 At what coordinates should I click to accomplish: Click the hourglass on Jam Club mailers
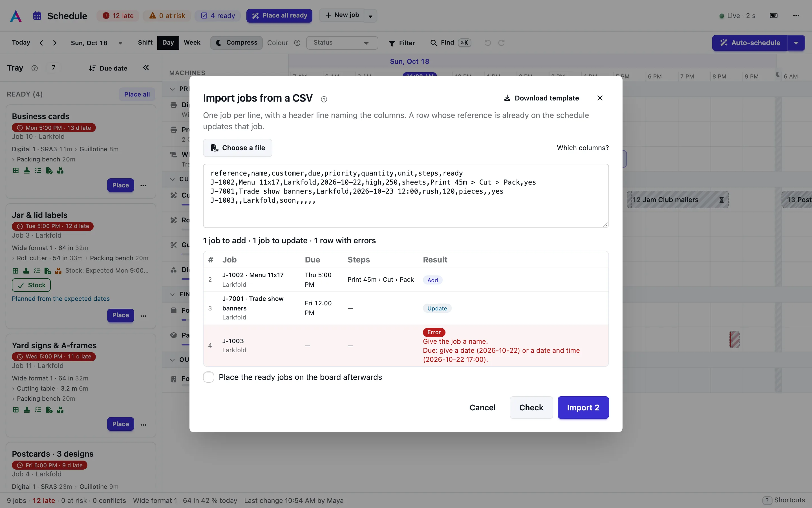[721, 200]
